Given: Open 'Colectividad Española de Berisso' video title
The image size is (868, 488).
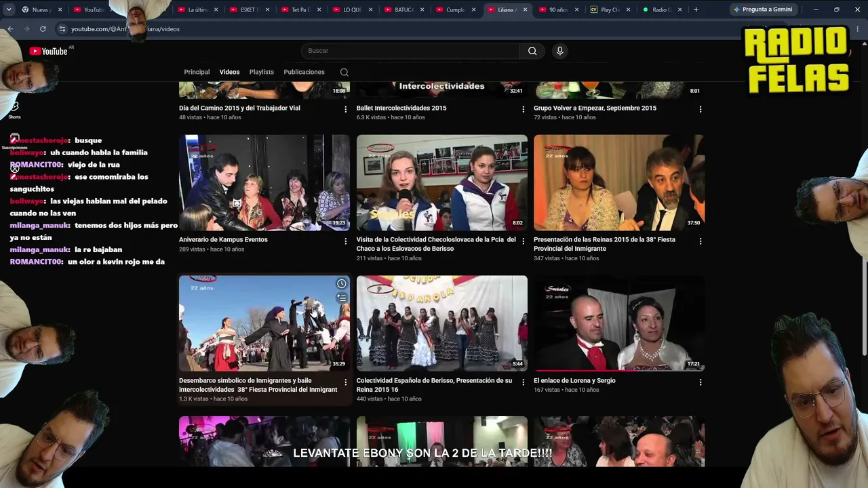Looking at the screenshot, I should click(434, 385).
